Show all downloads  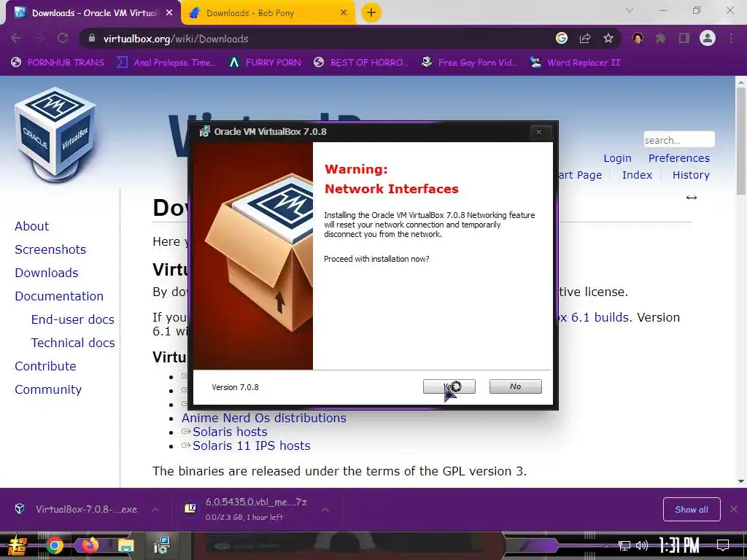coord(692,510)
